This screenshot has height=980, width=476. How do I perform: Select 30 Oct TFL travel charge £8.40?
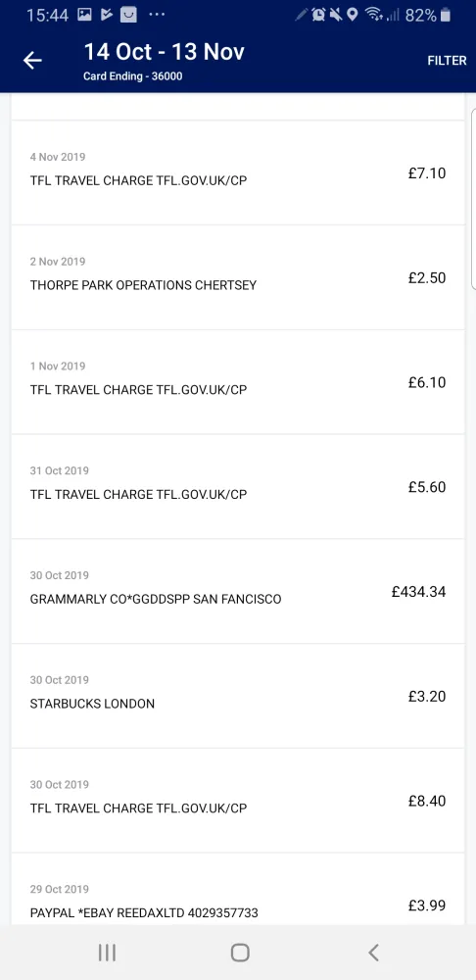[238, 801]
